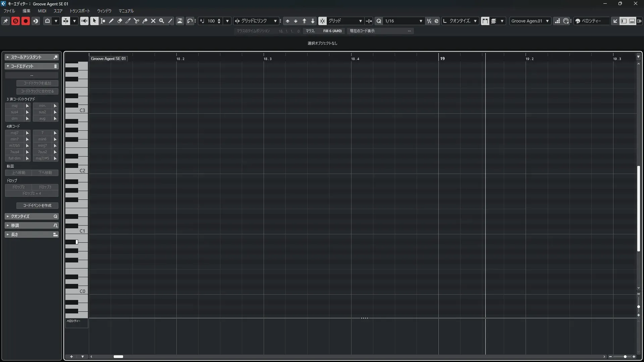Open the グリッド snap type dropdown
This screenshot has height=362, width=644.
tap(360, 21)
